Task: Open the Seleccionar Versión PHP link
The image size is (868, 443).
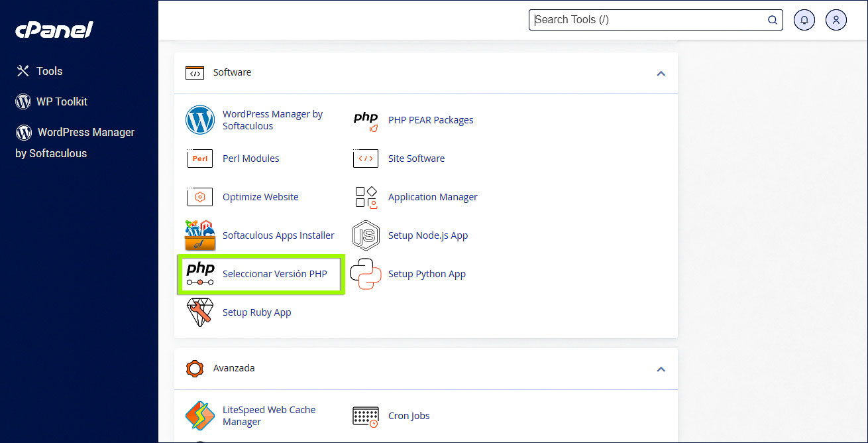Action: pyautogui.click(x=274, y=274)
